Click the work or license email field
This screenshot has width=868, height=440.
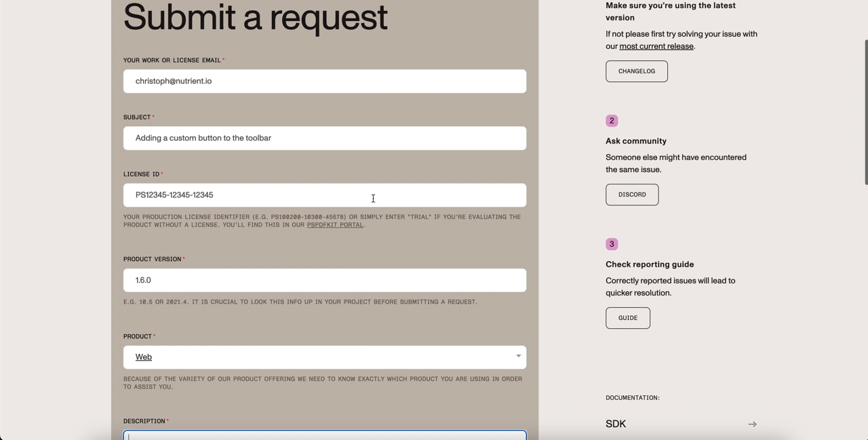tap(324, 81)
